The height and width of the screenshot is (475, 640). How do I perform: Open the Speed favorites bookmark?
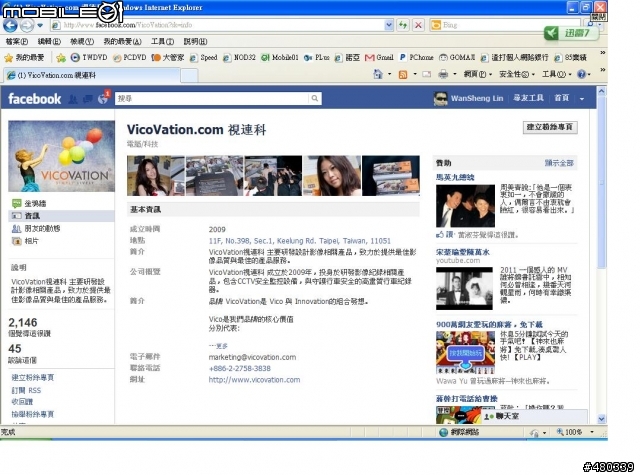coord(204,58)
